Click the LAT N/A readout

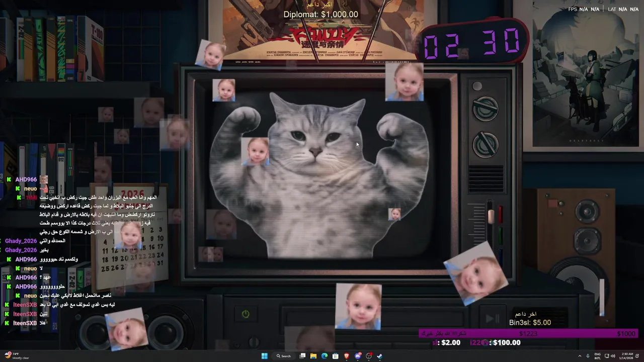(x=623, y=9)
